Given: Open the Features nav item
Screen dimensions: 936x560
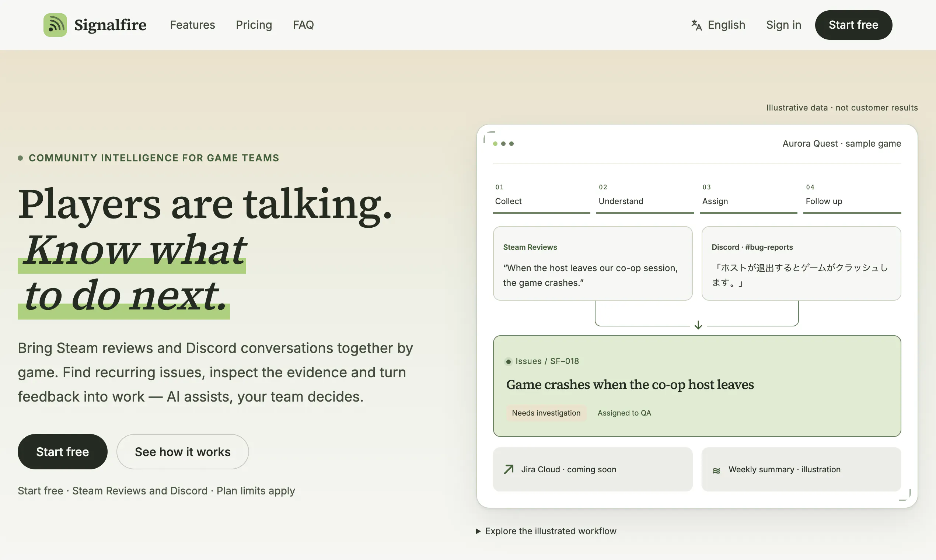Looking at the screenshot, I should pyautogui.click(x=192, y=25).
